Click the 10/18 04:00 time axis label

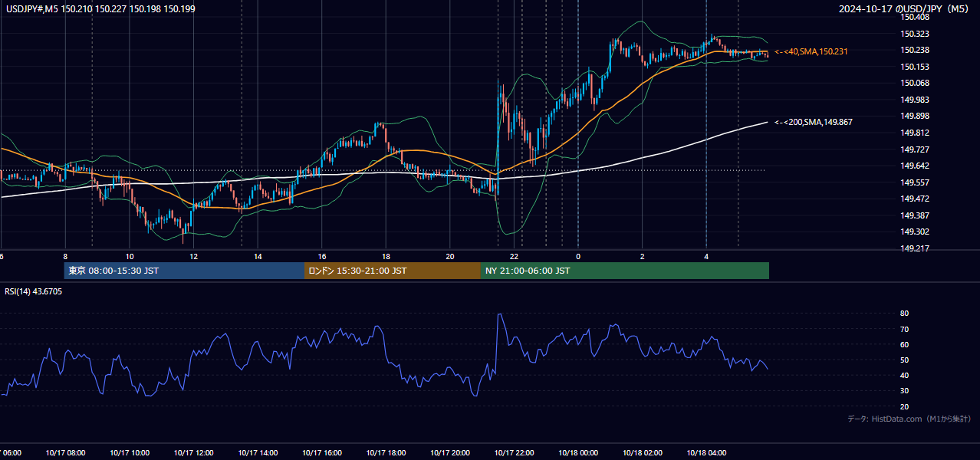click(x=706, y=453)
